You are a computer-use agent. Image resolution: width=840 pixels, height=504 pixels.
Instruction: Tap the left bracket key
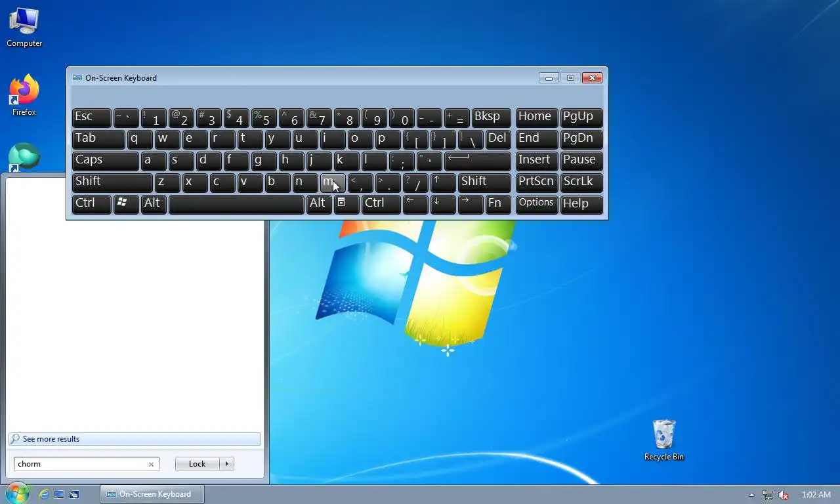coord(415,139)
